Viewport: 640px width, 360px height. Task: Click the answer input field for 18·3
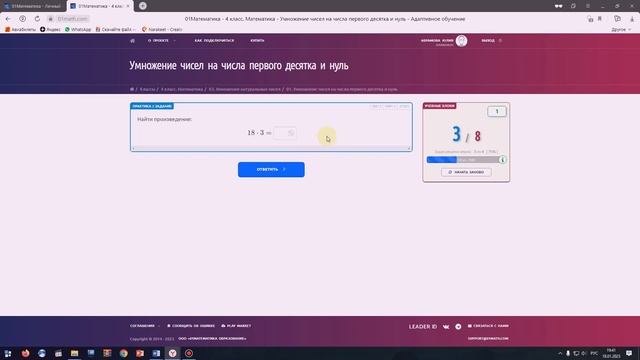pyautogui.click(x=285, y=133)
